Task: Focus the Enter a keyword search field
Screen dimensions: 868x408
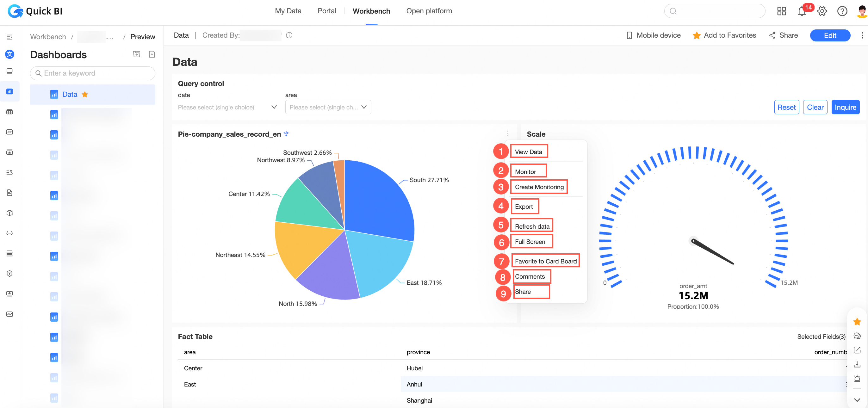Action: [x=93, y=73]
